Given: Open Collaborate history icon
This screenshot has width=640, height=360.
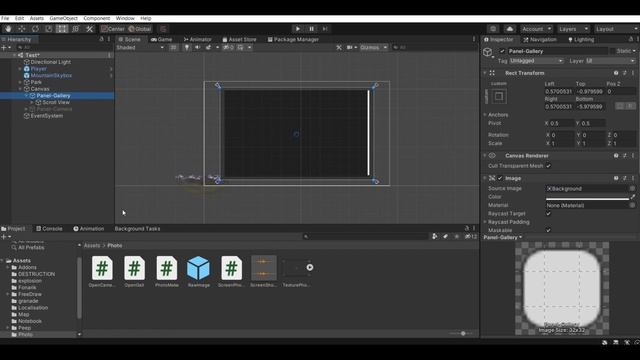Looking at the screenshot, I should [x=493, y=29].
